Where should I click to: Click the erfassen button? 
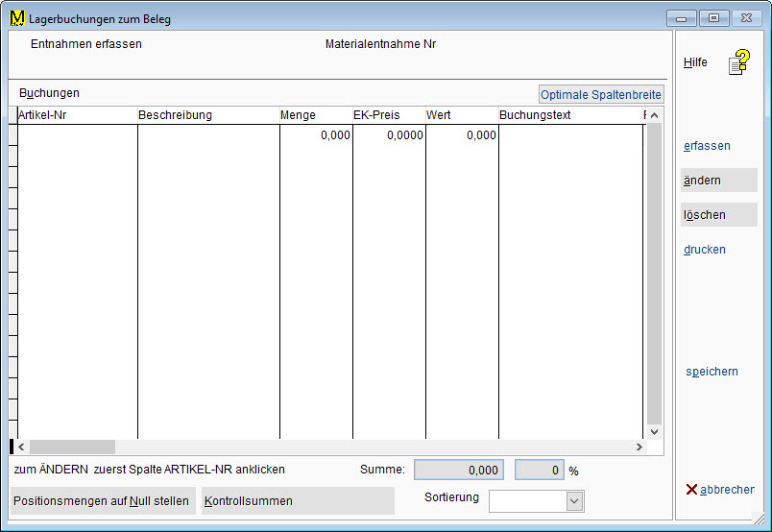tap(708, 146)
